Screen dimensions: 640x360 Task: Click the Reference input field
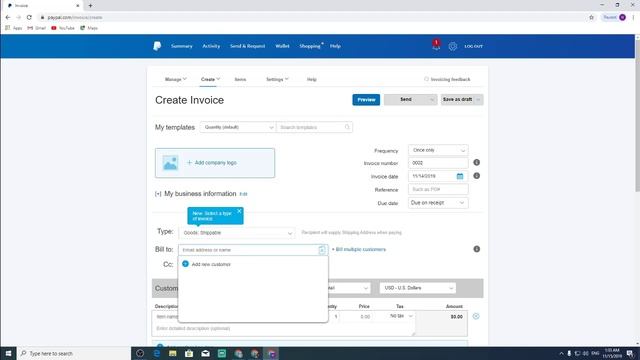(x=438, y=189)
